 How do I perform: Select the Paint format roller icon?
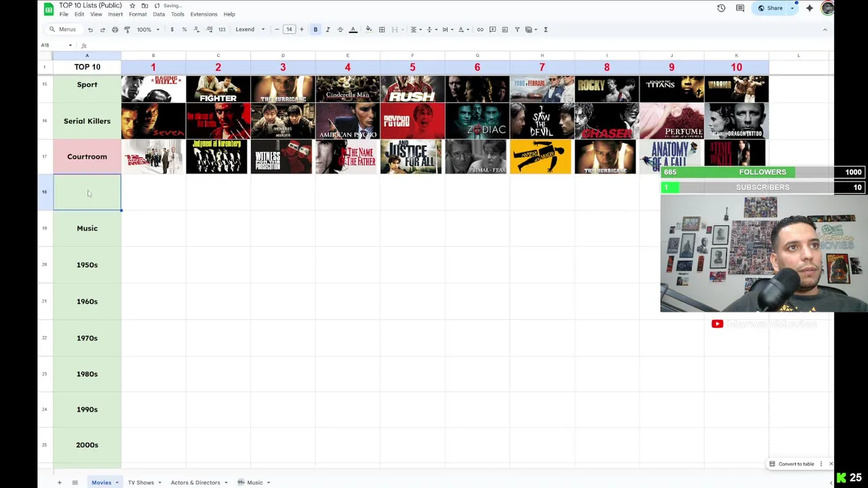[x=127, y=29]
